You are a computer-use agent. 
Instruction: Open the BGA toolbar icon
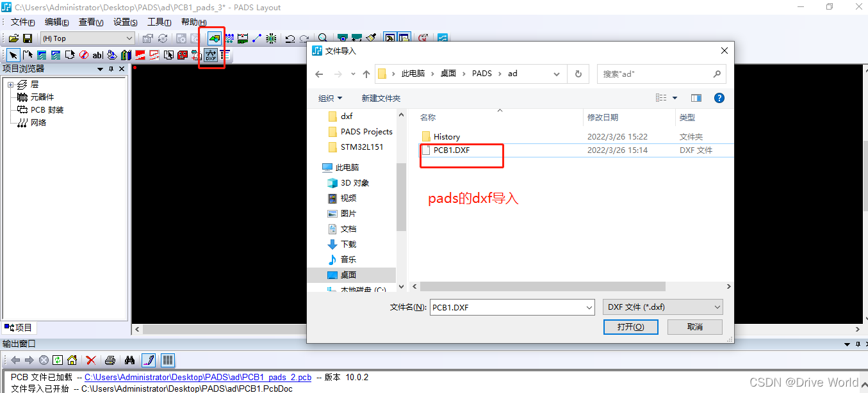pyautogui.click(x=271, y=38)
